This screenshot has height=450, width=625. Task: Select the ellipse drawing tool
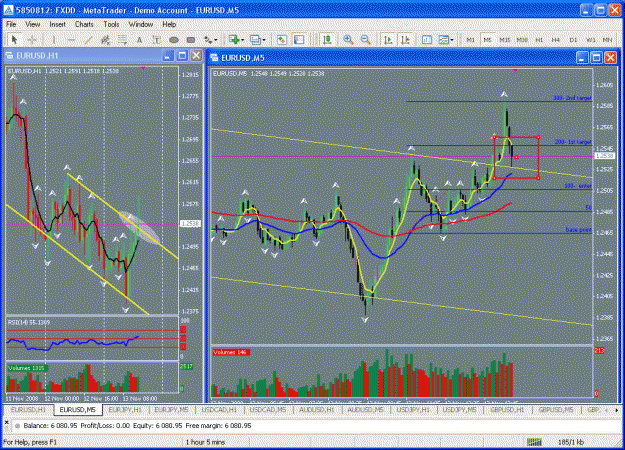coord(174,39)
